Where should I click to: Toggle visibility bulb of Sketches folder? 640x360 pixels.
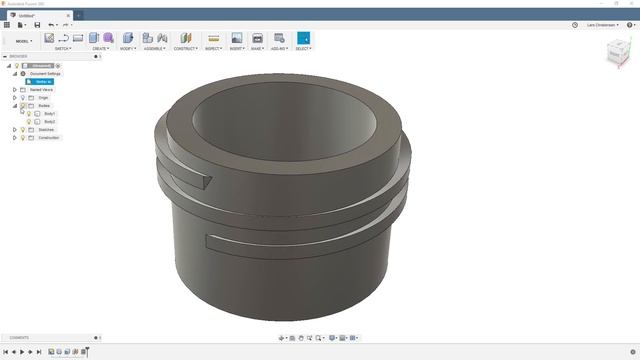coord(23,130)
